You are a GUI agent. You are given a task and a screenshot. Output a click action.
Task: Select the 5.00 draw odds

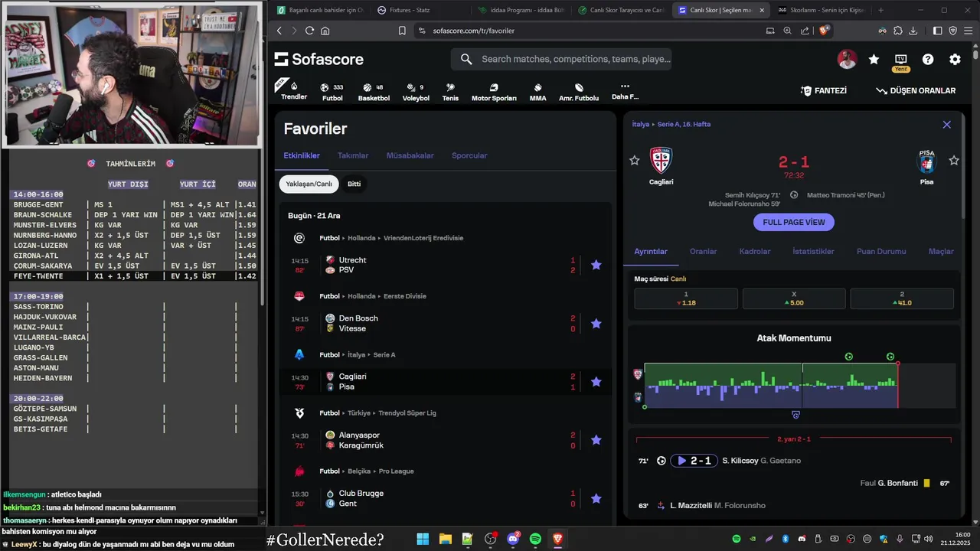click(794, 298)
